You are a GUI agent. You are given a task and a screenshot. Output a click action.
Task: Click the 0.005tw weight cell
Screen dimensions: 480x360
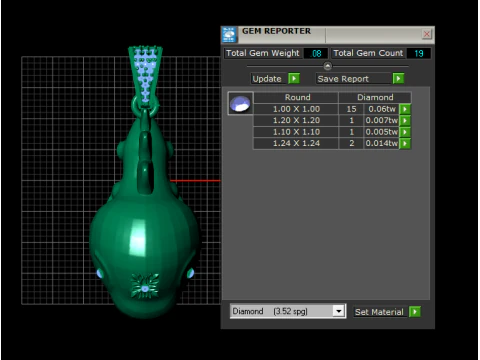[x=382, y=132]
